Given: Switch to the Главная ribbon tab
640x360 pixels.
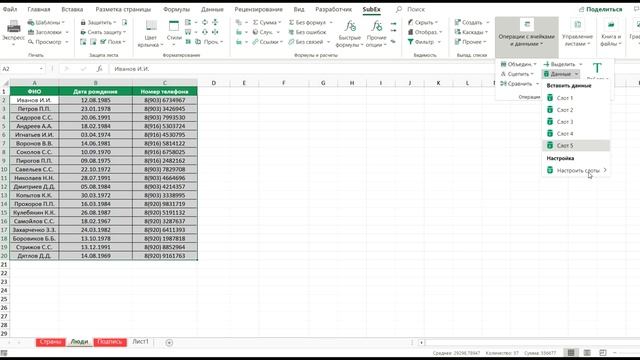Looking at the screenshot, I should click(x=39, y=9).
